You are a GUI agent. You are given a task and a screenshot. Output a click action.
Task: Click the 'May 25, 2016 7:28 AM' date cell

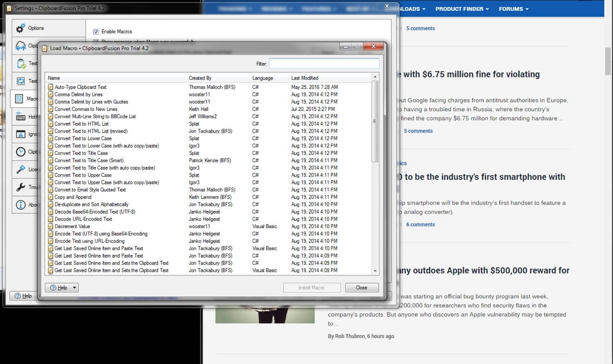coord(314,87)
